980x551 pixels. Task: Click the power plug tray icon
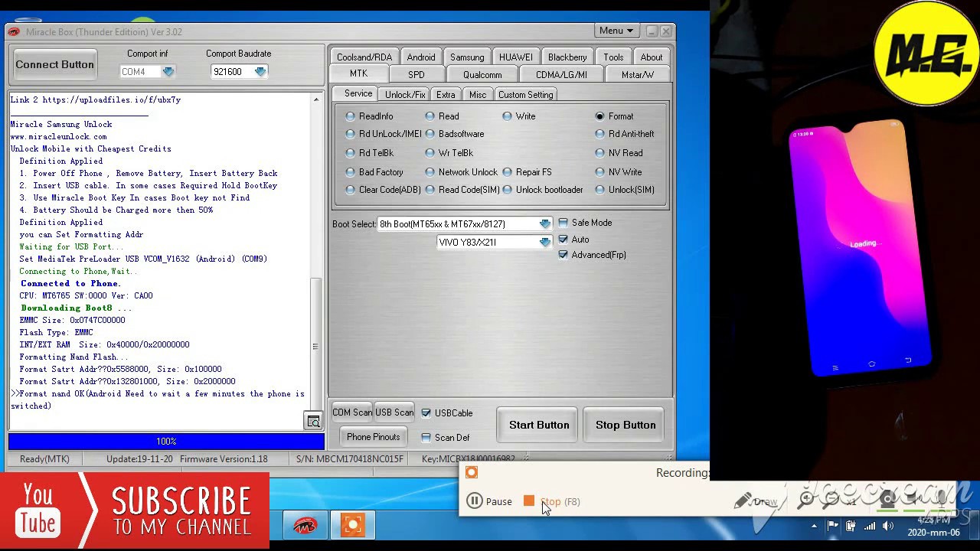(851, 526)
